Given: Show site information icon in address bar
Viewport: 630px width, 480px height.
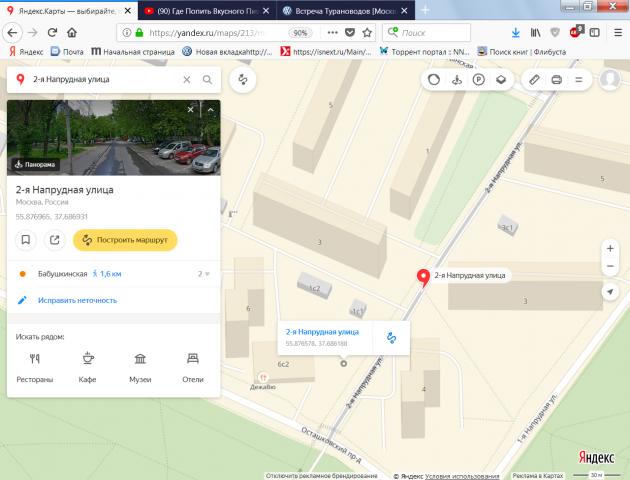Looking at the screenshot, I should tap(127, 33).
